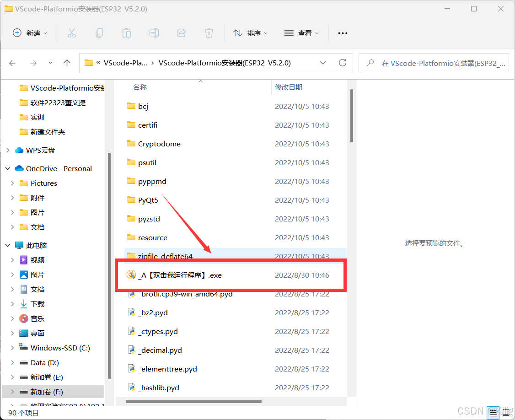
Task: Open the 排序 sort dropdown
Action: point(251,33)
